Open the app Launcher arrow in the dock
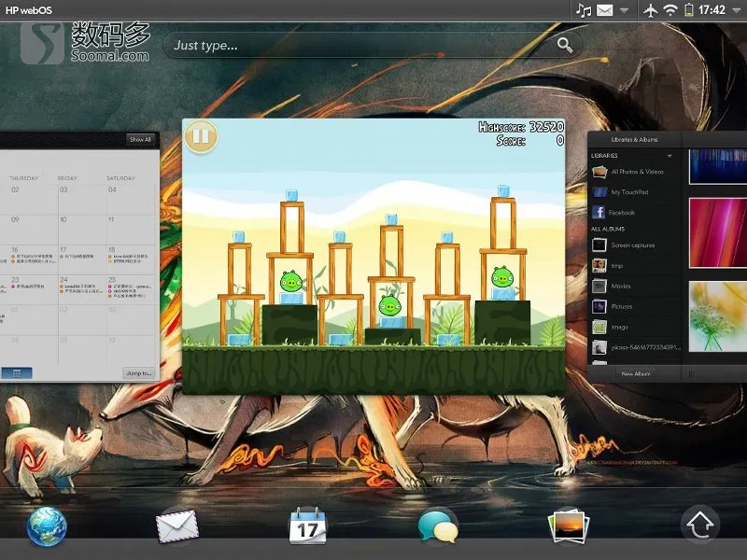747x560 pixels. coord(699,525)
